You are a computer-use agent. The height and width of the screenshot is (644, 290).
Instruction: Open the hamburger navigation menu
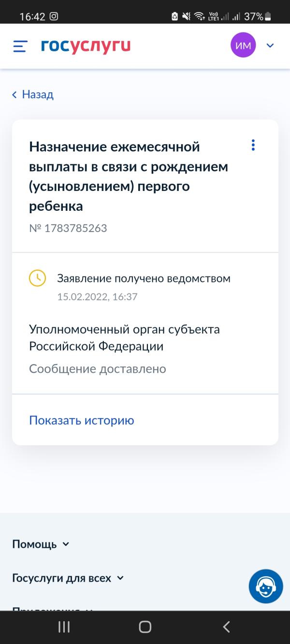coord(20,46)
